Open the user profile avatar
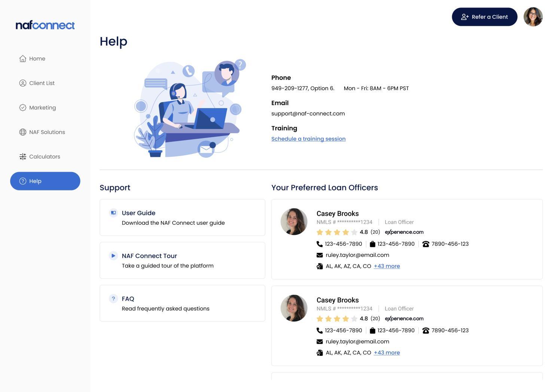Screen dimensions: 552x392 coord(533,17)
